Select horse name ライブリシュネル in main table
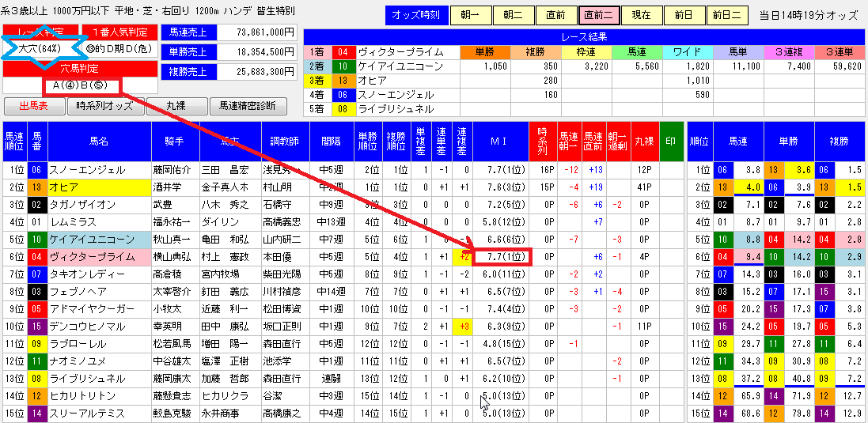The width and height of the screenshot is (868, 423). pos(99,379)
